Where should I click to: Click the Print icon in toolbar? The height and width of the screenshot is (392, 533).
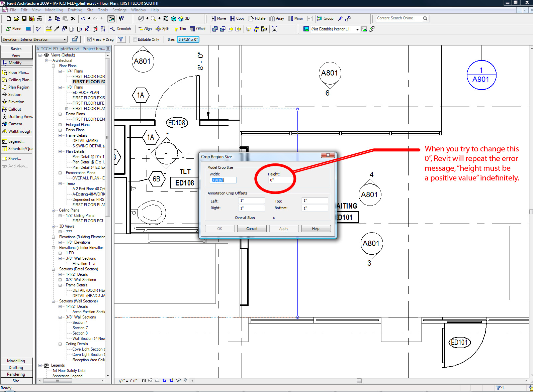(39, 18)
